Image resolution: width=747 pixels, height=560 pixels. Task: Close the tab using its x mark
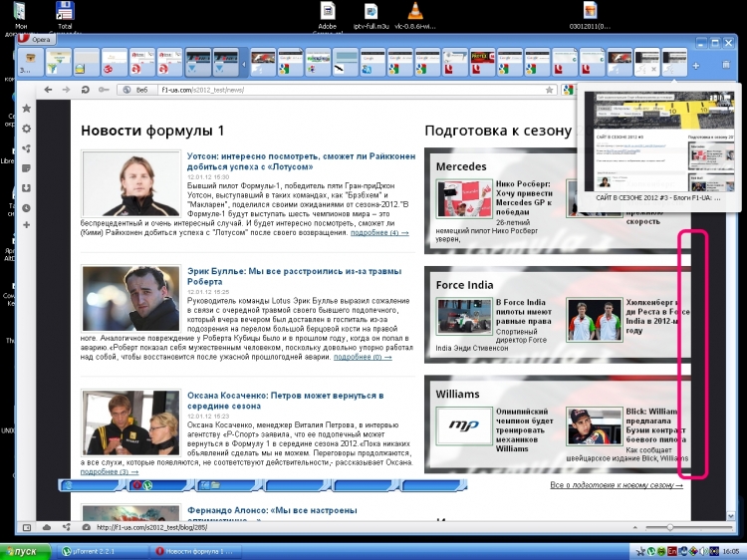(x=654, y=69)
